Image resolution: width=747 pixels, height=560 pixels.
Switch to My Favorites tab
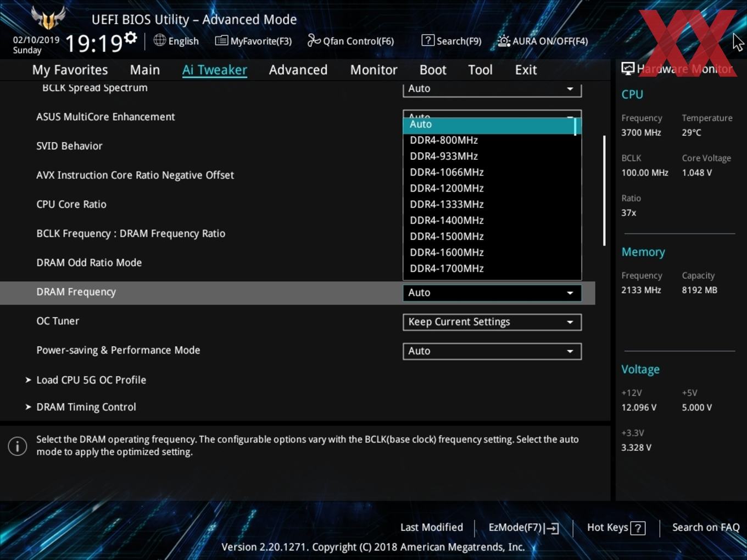pyautogui.click(x=70, y=70)
